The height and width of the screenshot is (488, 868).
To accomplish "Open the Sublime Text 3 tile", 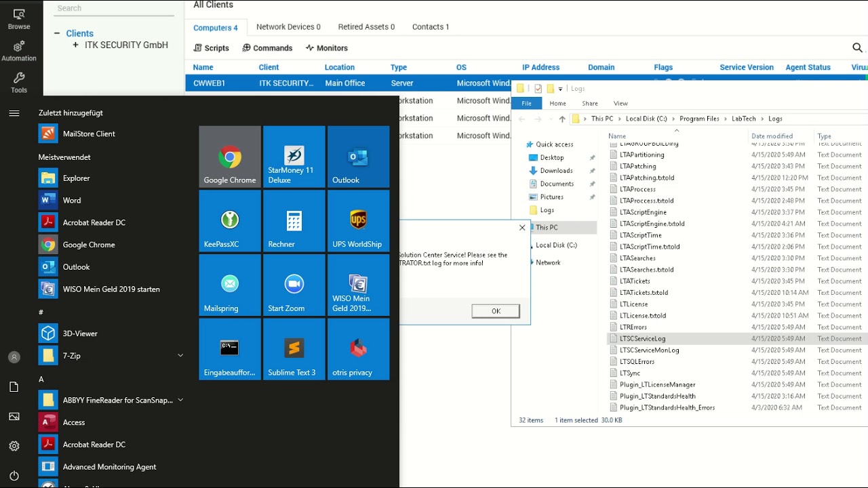I will point(294,350).
